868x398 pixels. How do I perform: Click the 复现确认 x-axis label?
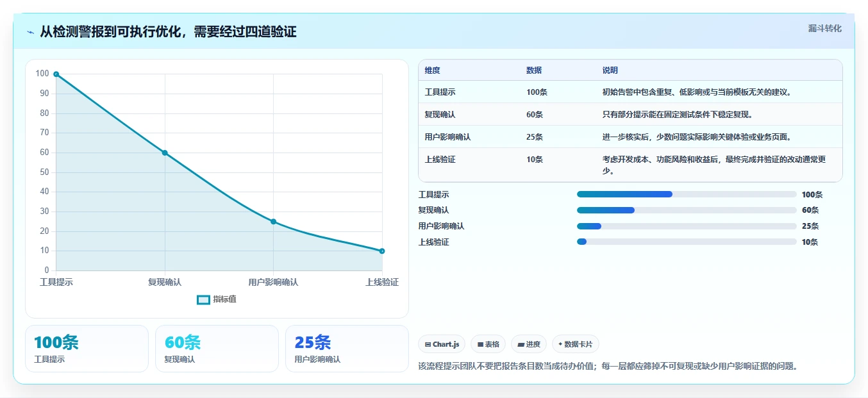pyautogui.click(x=165, y=282)
